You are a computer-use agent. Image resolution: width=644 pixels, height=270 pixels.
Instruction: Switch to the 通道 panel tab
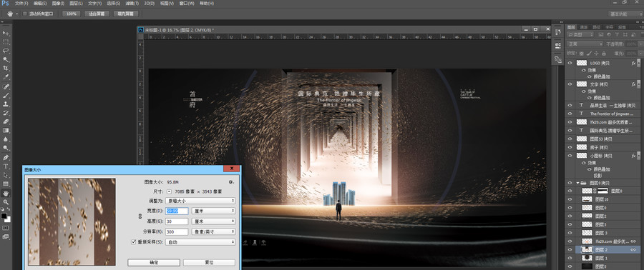tap(584, 26)
